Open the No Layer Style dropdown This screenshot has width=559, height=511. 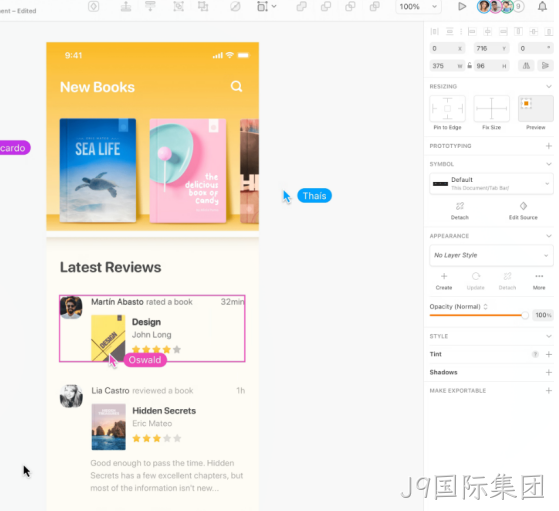[491, 255]
